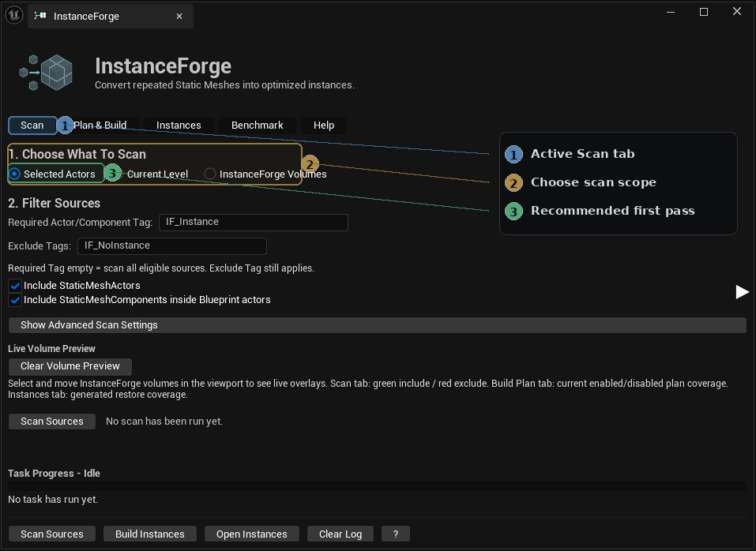Click Scan Sources beside the scan status
The image size is (756, 551).
[x=52, y=422]
